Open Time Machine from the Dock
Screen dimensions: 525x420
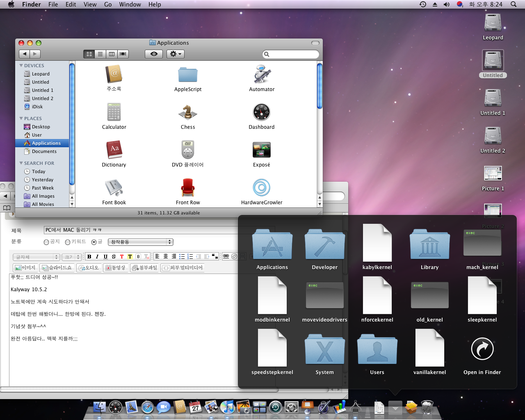[x=275, y=407]
